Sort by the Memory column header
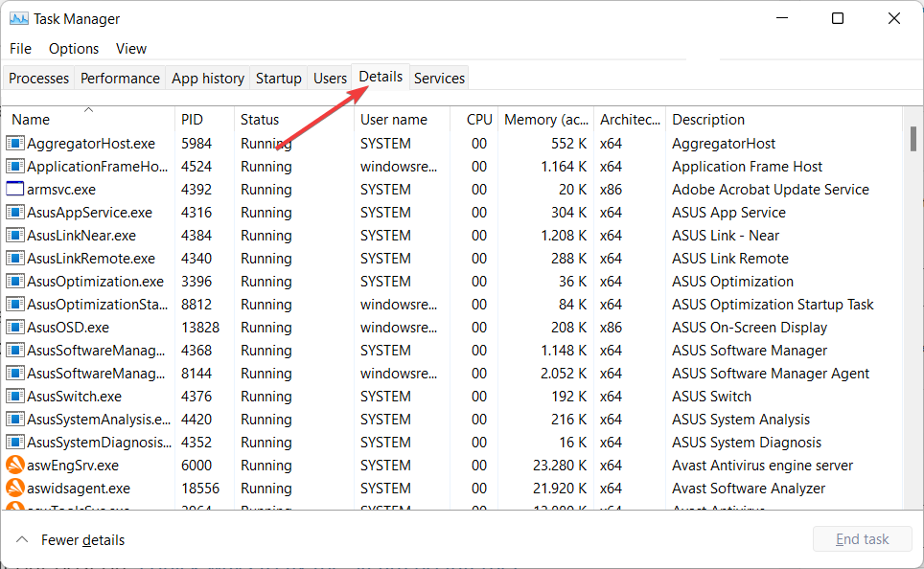The height and width of the screenshot is (569, 924). 546,119
